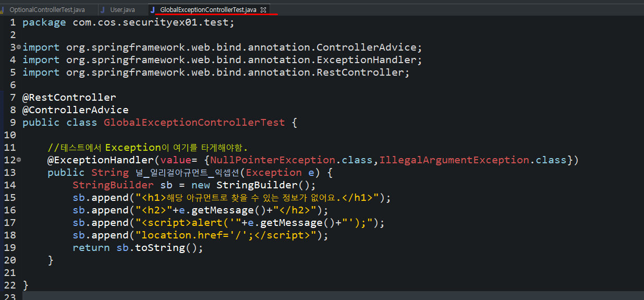Click the ControllerAdvice import on line 3
Image resolution: width=644 pixels, height=300 pixels.
pos(223,47)
